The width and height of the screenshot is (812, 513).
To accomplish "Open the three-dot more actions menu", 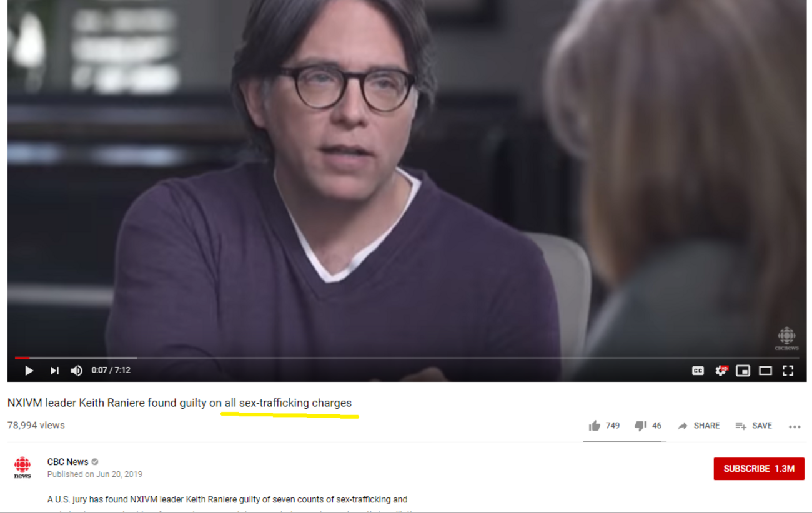I will (x=795, y=427).
